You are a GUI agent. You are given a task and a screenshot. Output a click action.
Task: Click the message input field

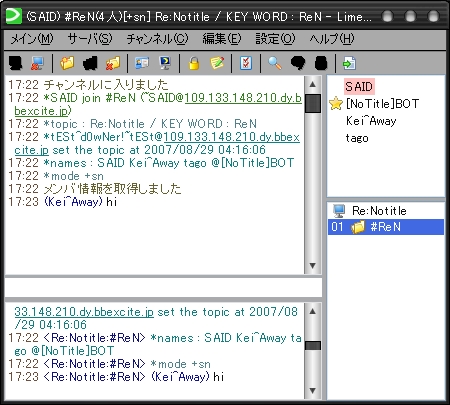tap(163, 287)
